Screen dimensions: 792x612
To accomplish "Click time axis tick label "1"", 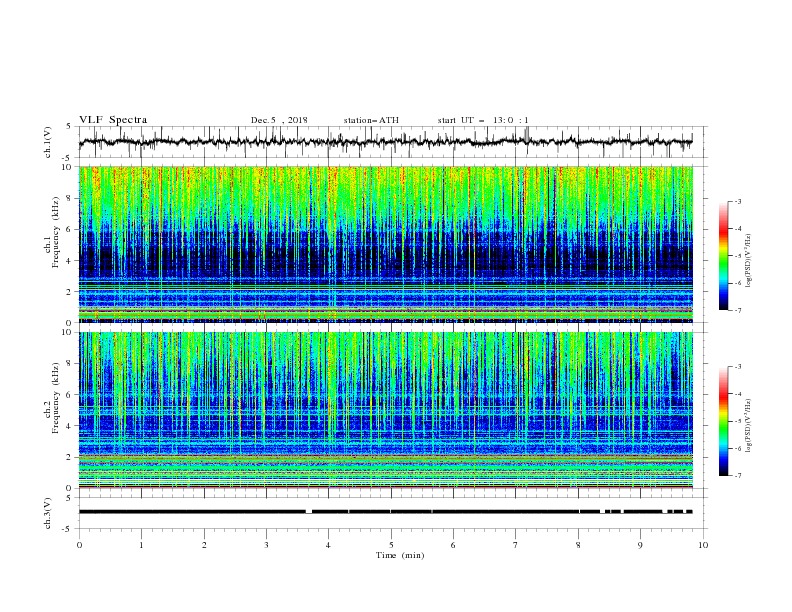I will [x=141, y=545].
